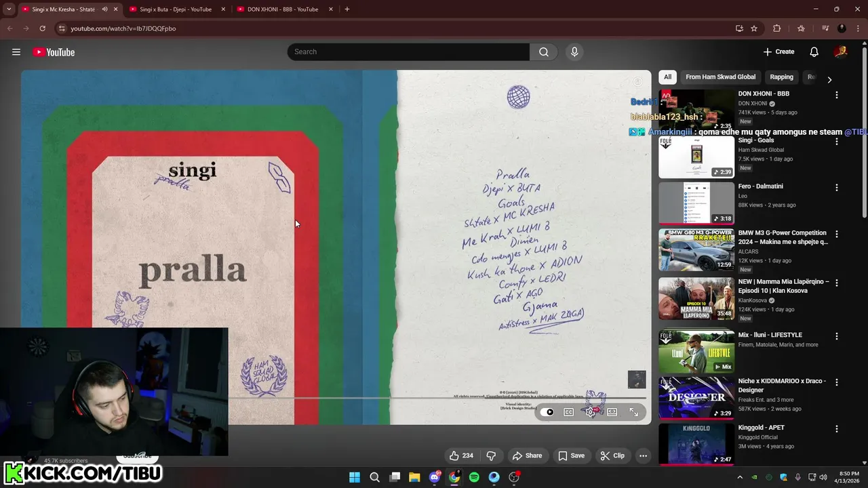
Task: Click the YouTube search input field
Action: [x=408, y=52]
